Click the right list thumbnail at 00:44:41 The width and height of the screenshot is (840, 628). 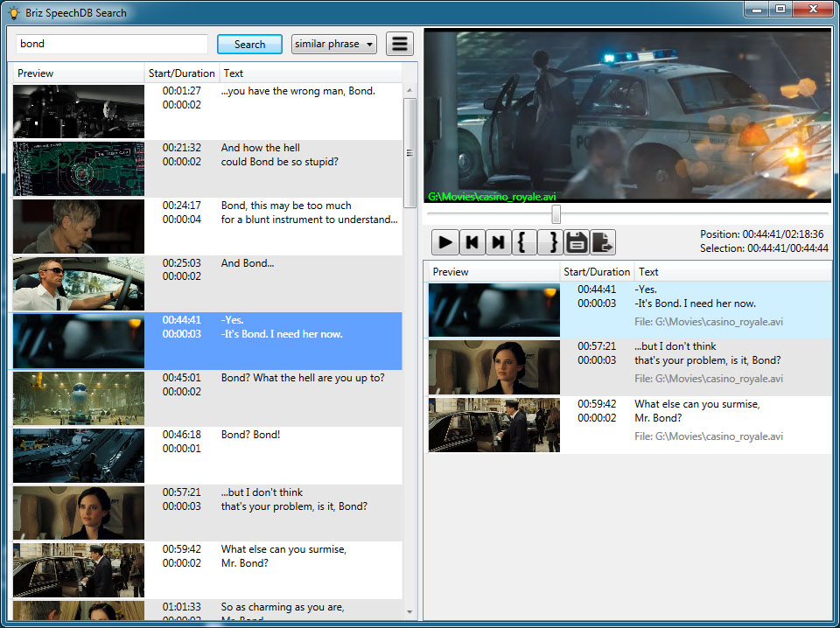(493, 310)
